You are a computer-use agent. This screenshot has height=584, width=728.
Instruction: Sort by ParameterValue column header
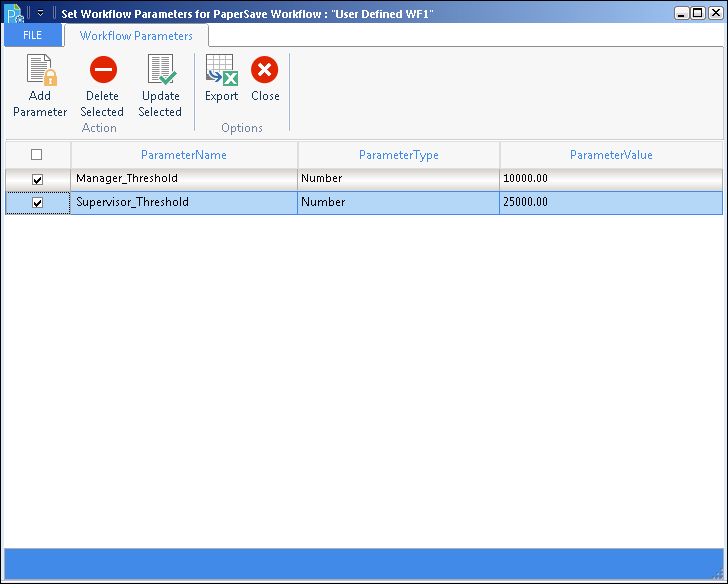(611, 155)
